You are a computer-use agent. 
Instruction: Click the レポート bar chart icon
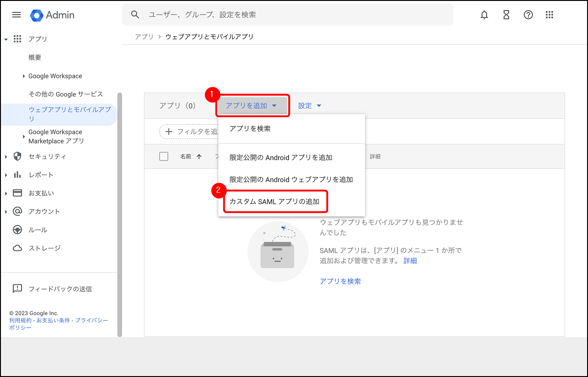coord(17,175)
